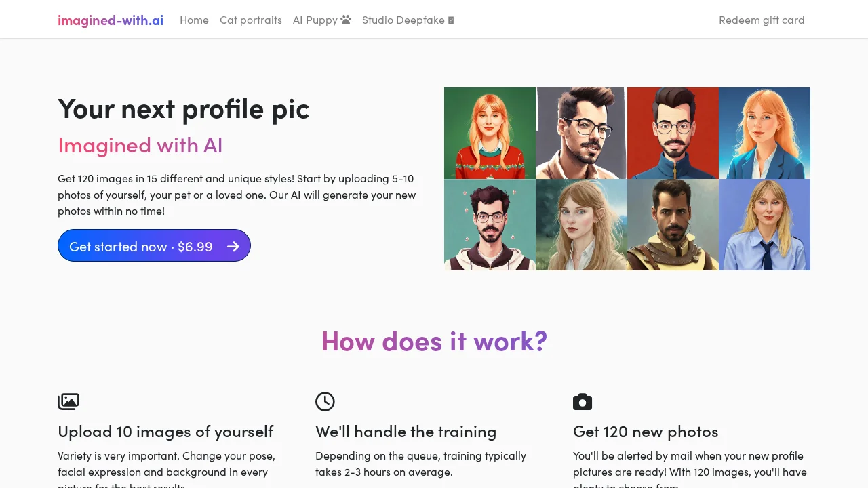The height and width of the screenshot is (488, 868).
Task: Open the AI Puppy page
Action: [x=315, y=20]
